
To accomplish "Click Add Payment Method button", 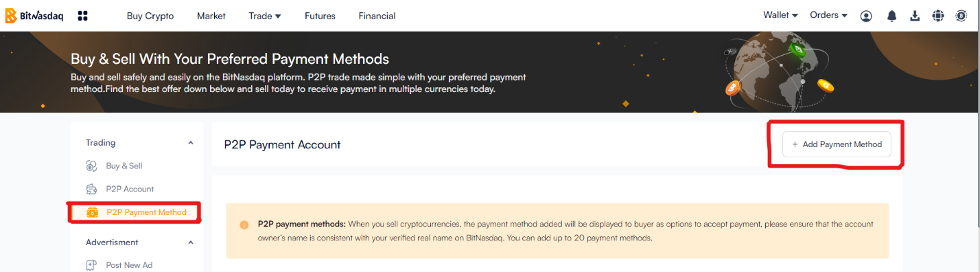I will point(837,144).
